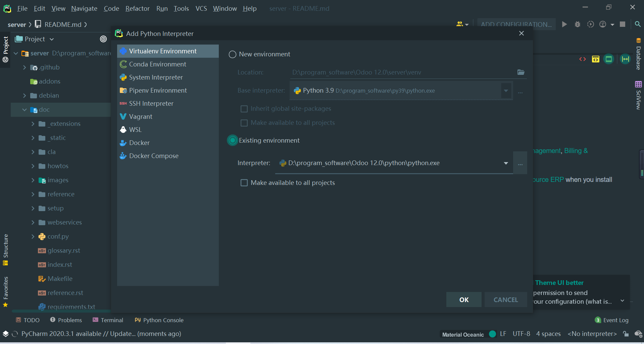Open the Python Console tab
This screenshot has width=644, height=344.
coord(159,320)
